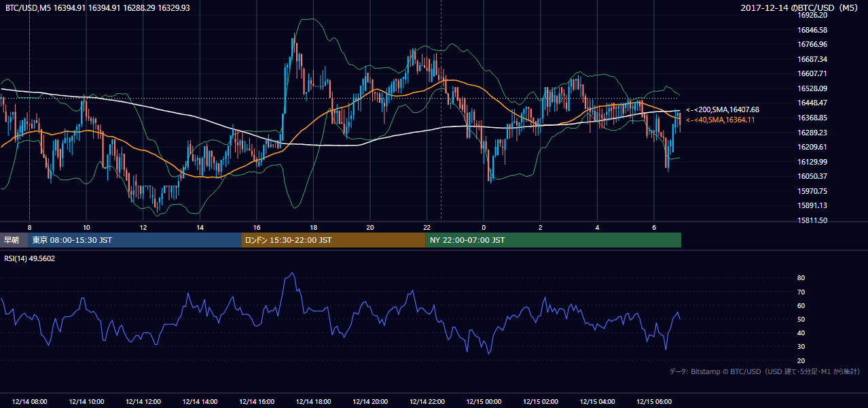The image size is (868, 408).
Task: Click the price axis value 16766.96
Action: 812,44
